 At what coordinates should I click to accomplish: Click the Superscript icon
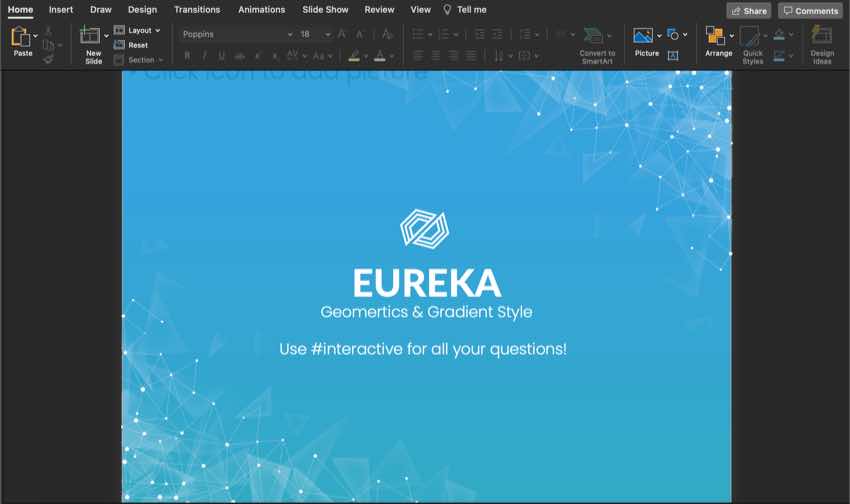pos(257,56)
